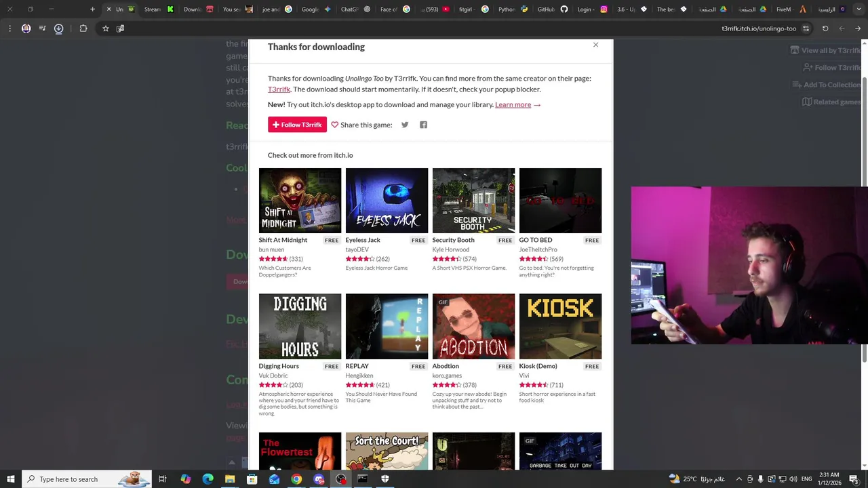This screenshot has height=488, width=868.
Task: Open the notification center icon
Action: (x=854, y=479)
